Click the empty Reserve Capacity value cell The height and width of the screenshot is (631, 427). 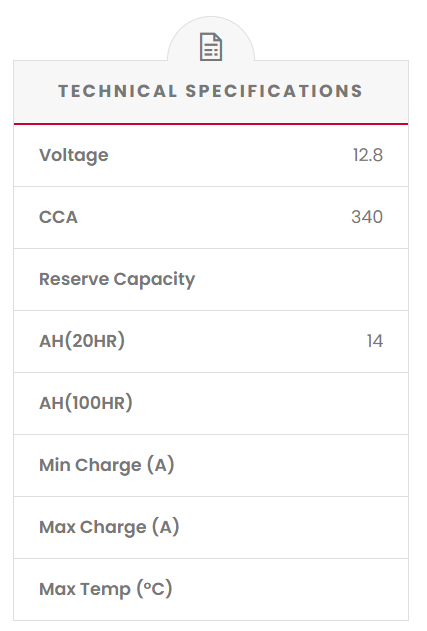click(322, 279)
